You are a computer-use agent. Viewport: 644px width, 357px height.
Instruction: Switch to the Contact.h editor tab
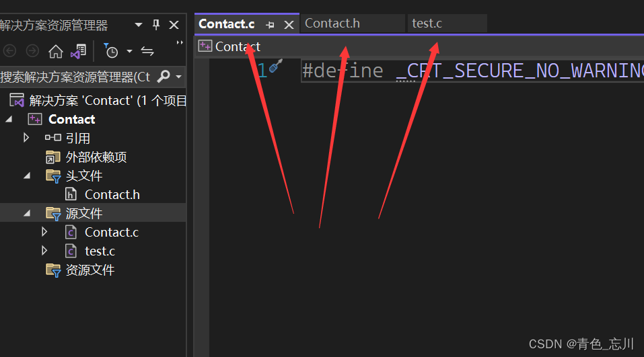353,24
